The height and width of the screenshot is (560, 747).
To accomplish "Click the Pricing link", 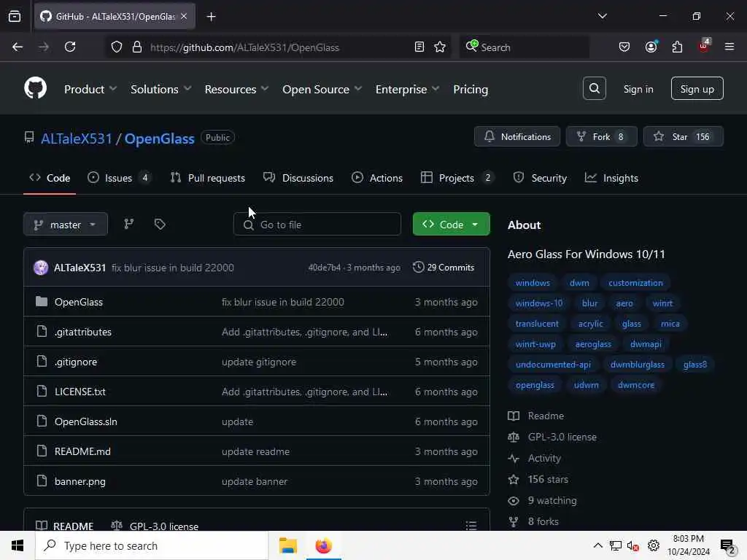I will pos(471,89).
